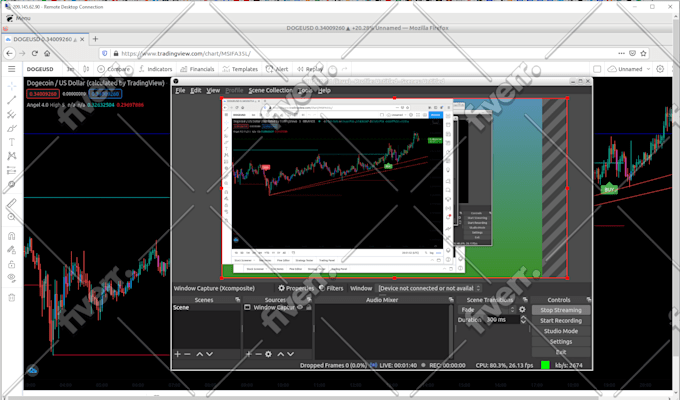The height and width of the screenshot is (400, 680).
Task: Open transition properties gear next to Fade
Action: pyautogui.click(x=522, y=309)
